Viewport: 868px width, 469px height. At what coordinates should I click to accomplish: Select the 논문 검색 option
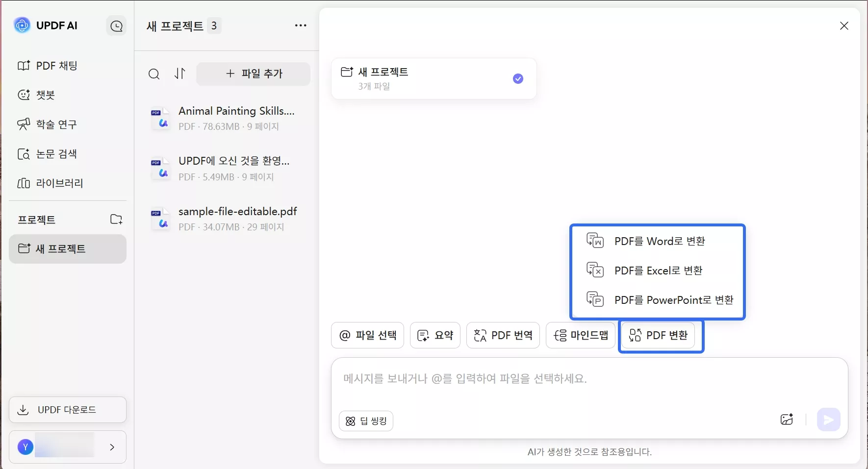coord(57,154)
